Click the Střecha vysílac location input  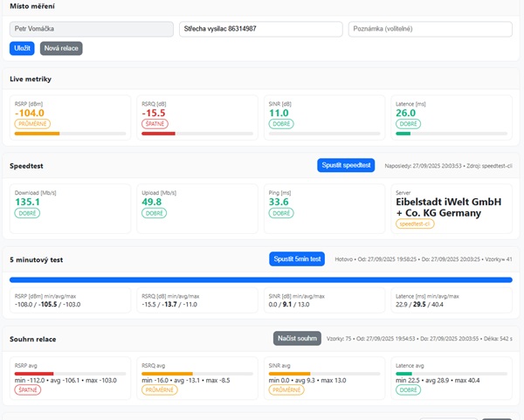pyautogui.click(x=260, y=29)
